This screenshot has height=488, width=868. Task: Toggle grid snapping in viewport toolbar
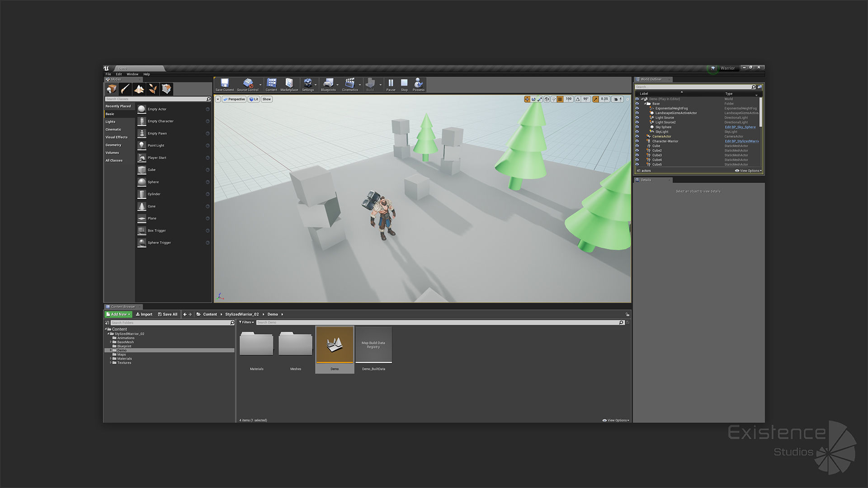tap(560, 99)
